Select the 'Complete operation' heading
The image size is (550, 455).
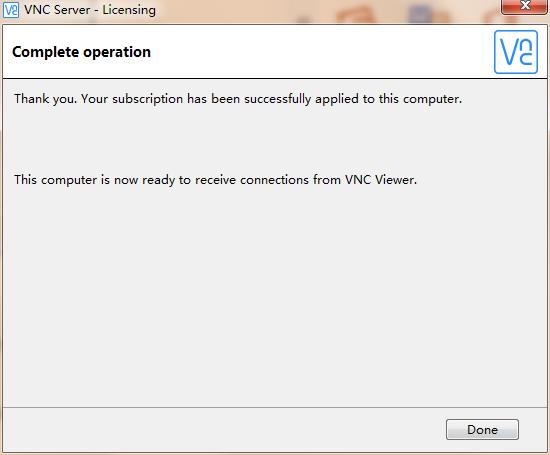click(x=81, y=52)
